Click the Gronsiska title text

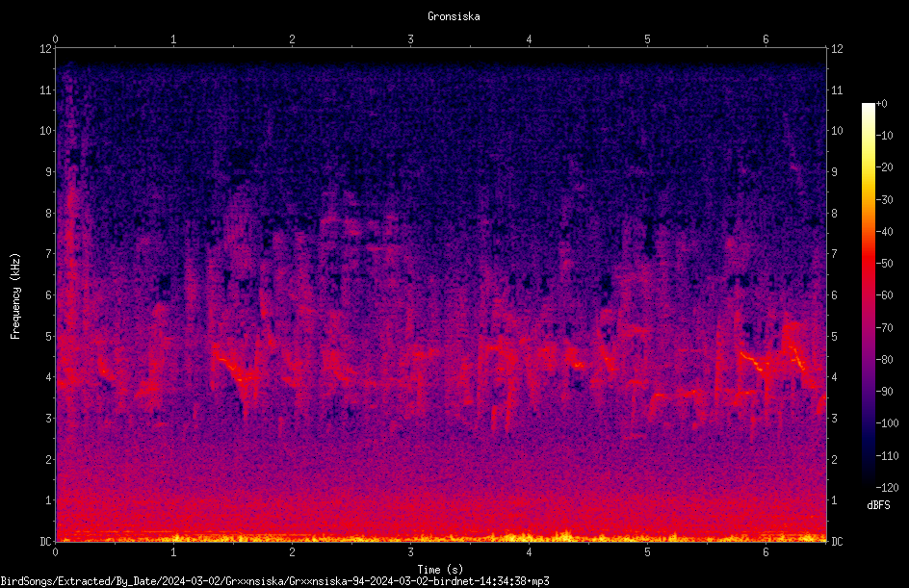454,16
